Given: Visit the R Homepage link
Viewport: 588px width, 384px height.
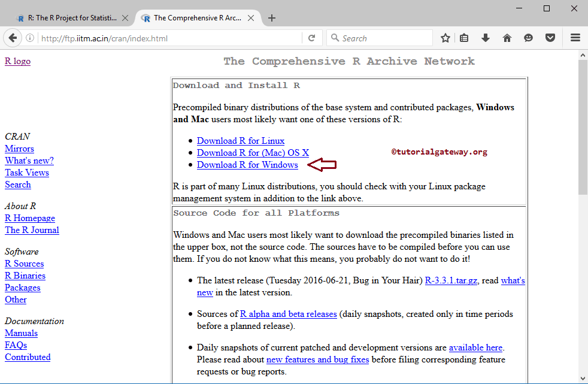Looking at the screenshot, I should (29, 218).
